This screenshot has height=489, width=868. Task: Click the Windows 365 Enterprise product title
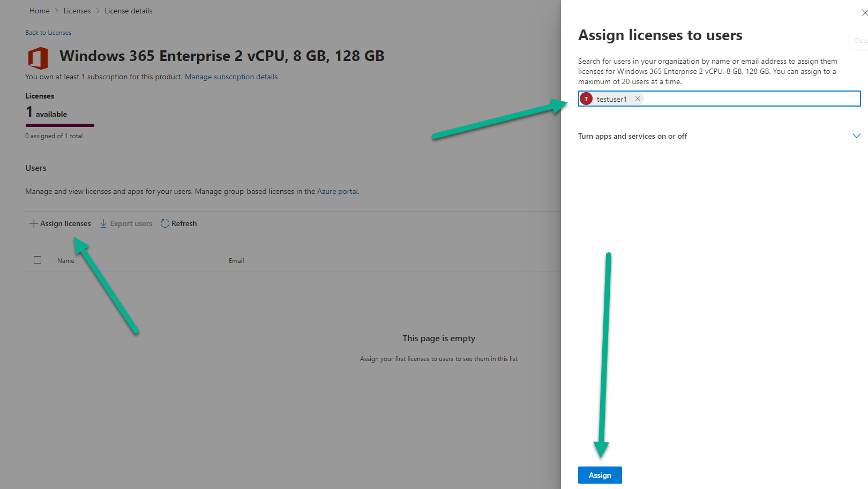[x=222, y=56]
